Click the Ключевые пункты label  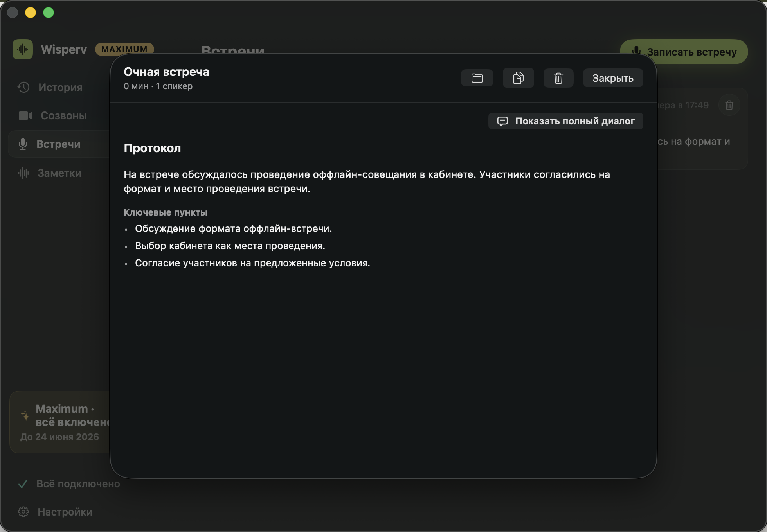point(165,212)
